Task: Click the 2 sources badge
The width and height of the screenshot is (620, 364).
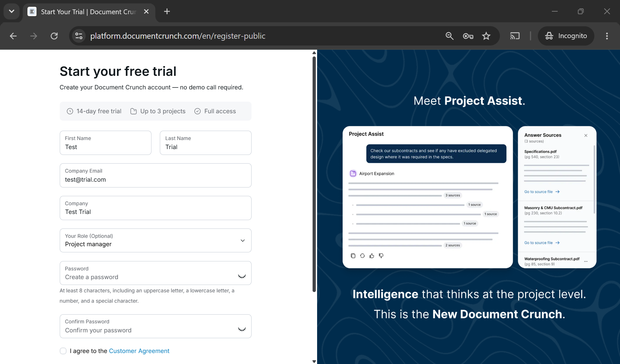Action: [452, 245]
